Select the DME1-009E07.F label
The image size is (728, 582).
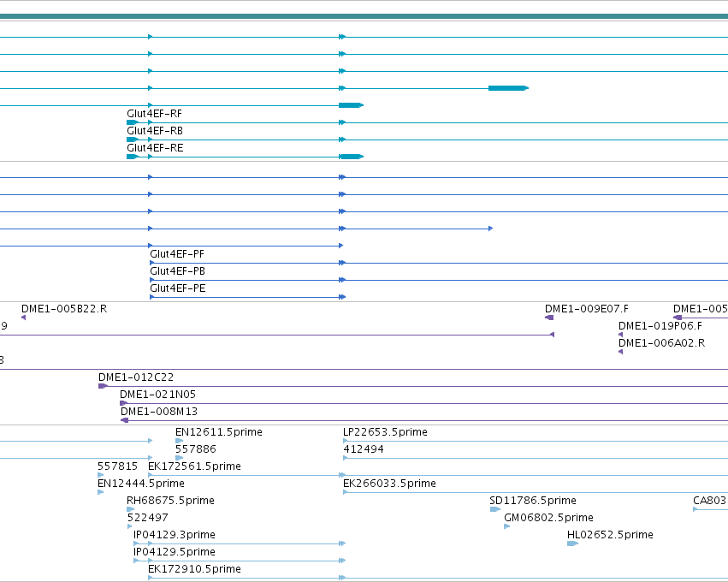[586, 309]
